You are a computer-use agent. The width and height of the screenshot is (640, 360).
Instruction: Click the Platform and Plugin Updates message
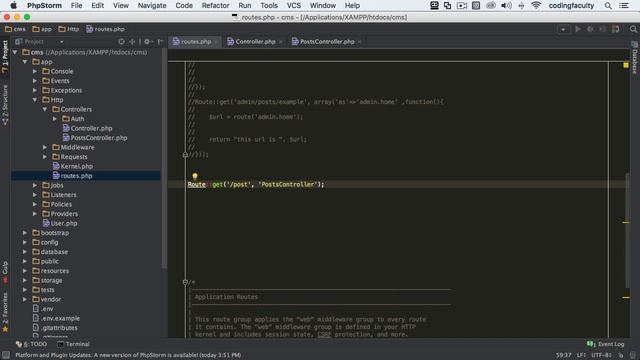click(128, 355)
